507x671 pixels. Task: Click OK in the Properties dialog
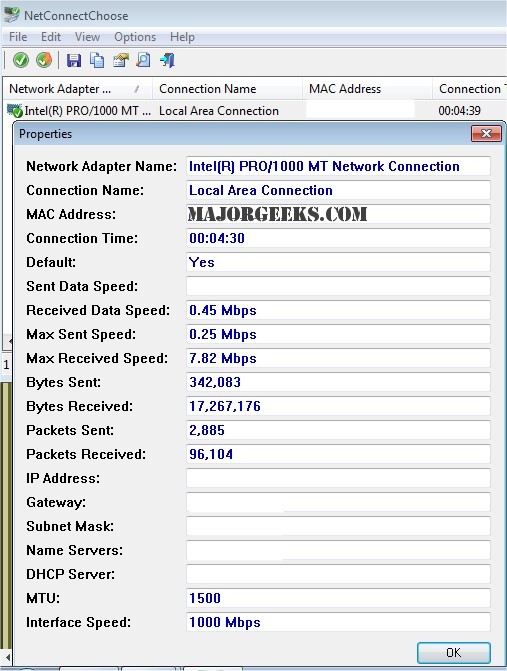tap(454, 653)
